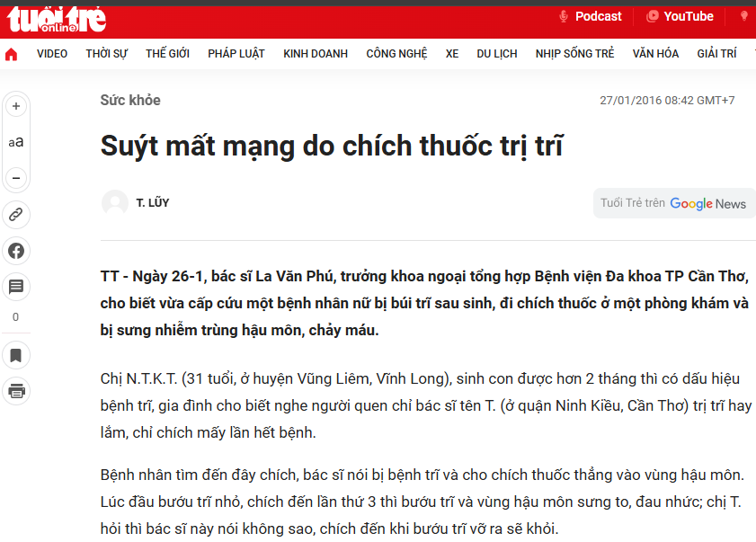Open the Podcast link in the header

click(x=598, y=16)
